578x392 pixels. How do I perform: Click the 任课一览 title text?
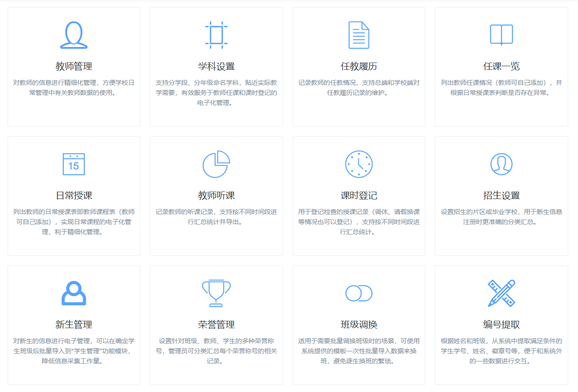click(501, 64)
